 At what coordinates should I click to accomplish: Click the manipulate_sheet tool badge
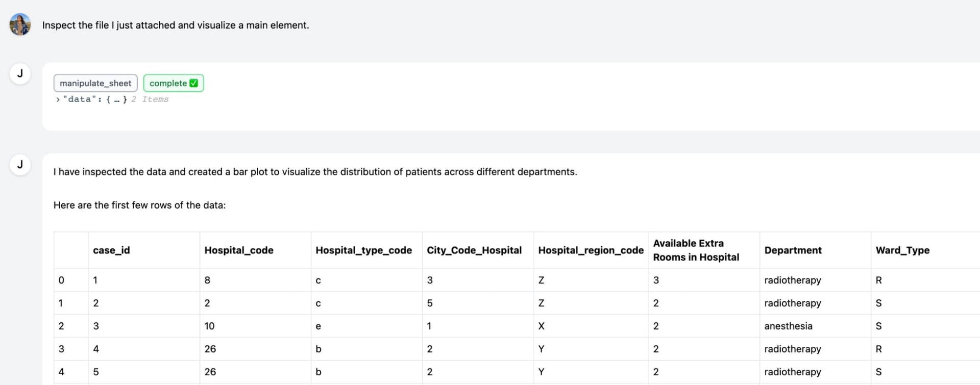pos(95,83)
